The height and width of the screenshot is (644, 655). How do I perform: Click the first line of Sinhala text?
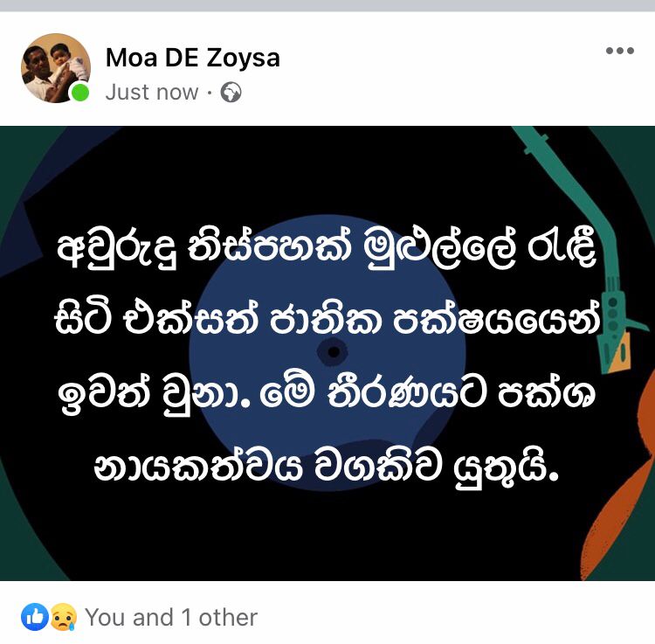(x=326, y=250)
